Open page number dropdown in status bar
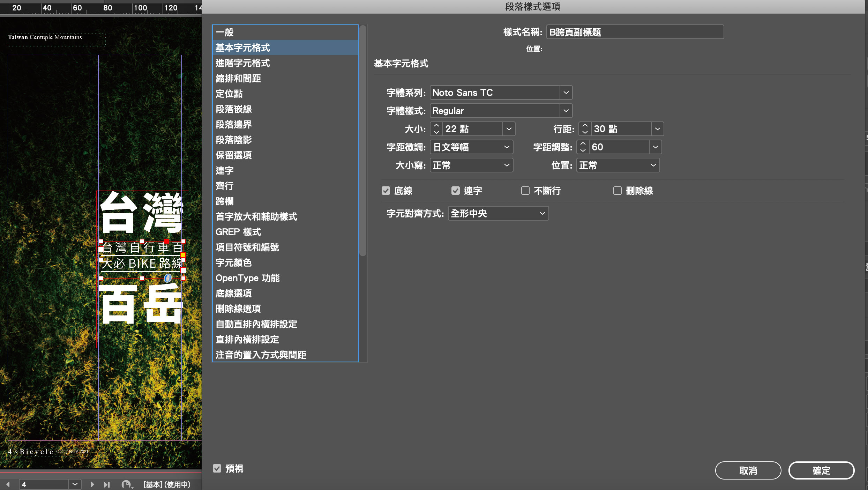The width and height of the screenshot is (868, 490). (75, 484)
